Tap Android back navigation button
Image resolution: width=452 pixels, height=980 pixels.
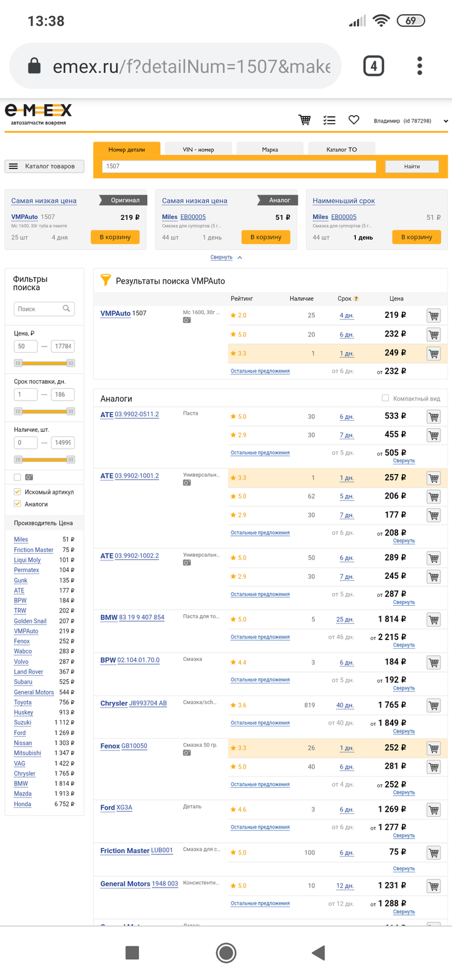pos(318,952)
